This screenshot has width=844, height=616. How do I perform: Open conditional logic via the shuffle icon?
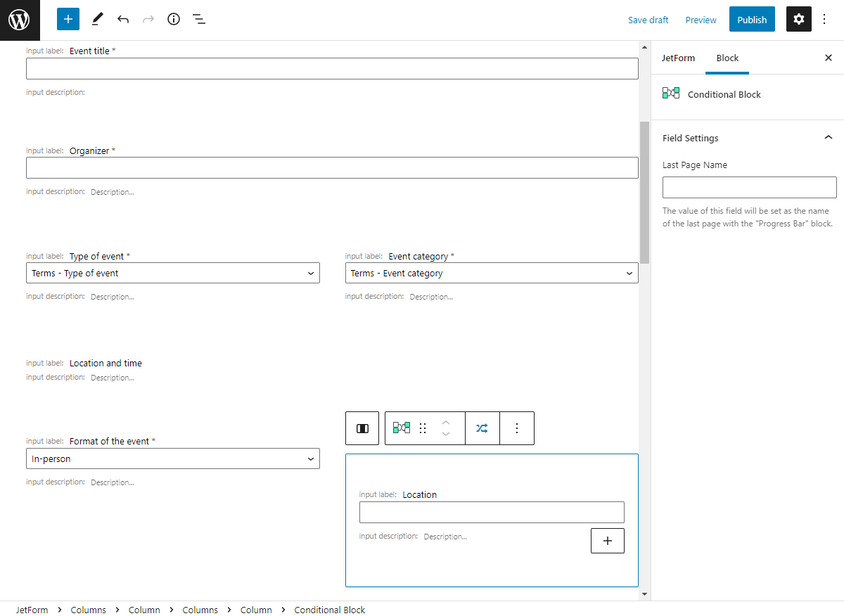(482, 428)
